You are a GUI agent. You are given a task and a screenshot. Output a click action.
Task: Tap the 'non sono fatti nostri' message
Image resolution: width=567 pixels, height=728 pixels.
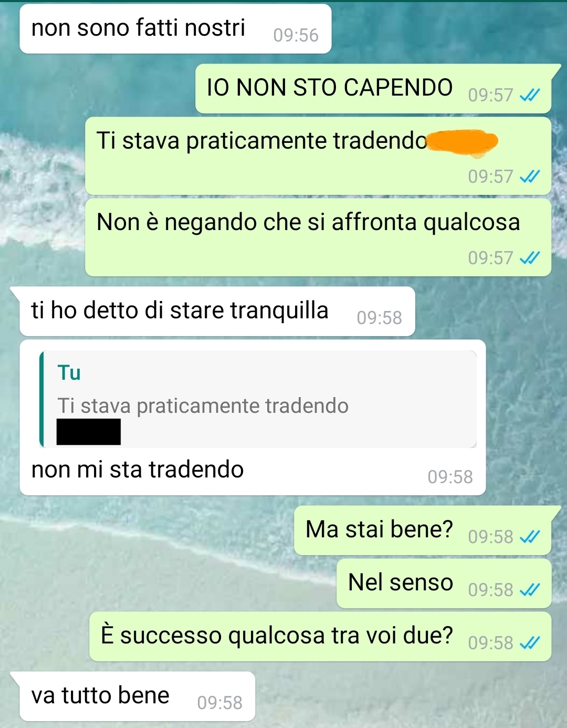click(175, 28)
